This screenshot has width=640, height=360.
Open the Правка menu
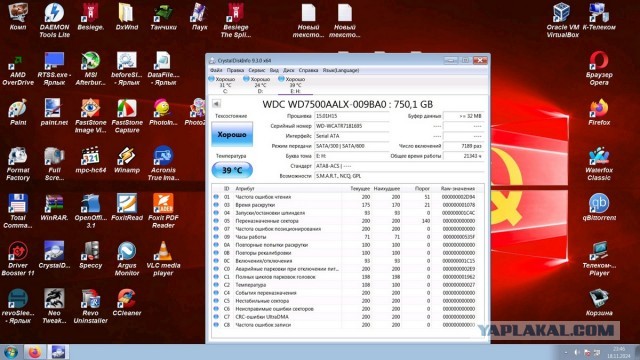point(236,70)
